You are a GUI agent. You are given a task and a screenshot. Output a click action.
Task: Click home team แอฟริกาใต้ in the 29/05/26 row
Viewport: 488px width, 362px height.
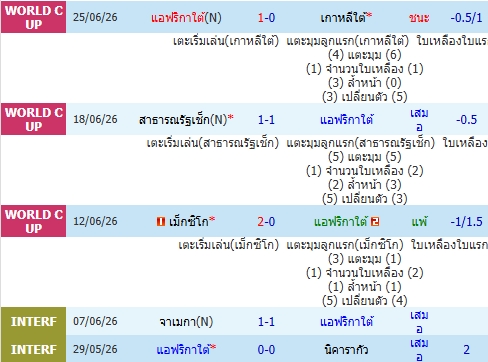(x=183, y=349)
